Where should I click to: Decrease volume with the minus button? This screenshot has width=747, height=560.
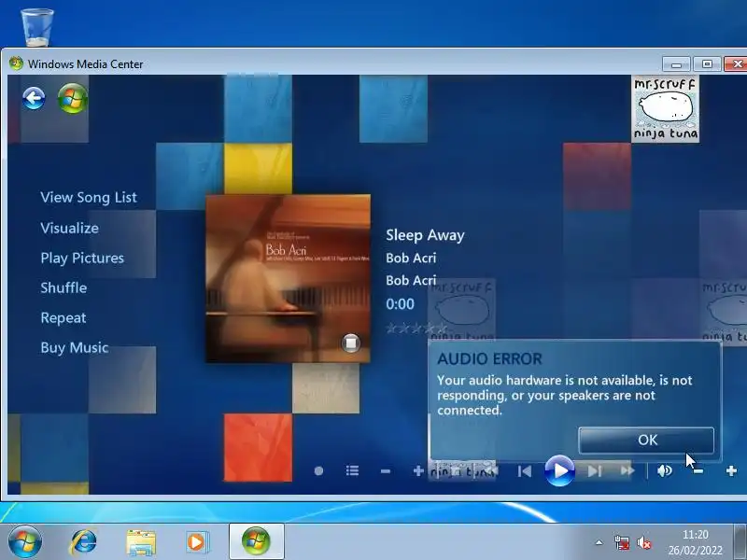[698, 471]
